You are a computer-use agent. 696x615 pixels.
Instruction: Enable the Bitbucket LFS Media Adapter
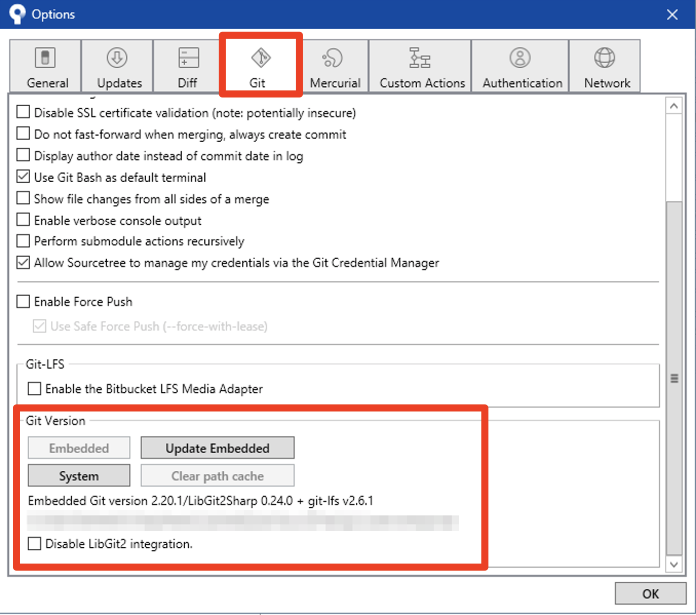coord(34,389)
